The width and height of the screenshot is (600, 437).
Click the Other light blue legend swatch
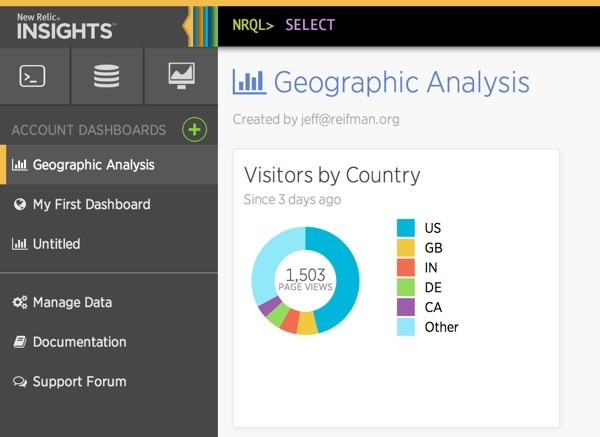(x=406, y=327)
